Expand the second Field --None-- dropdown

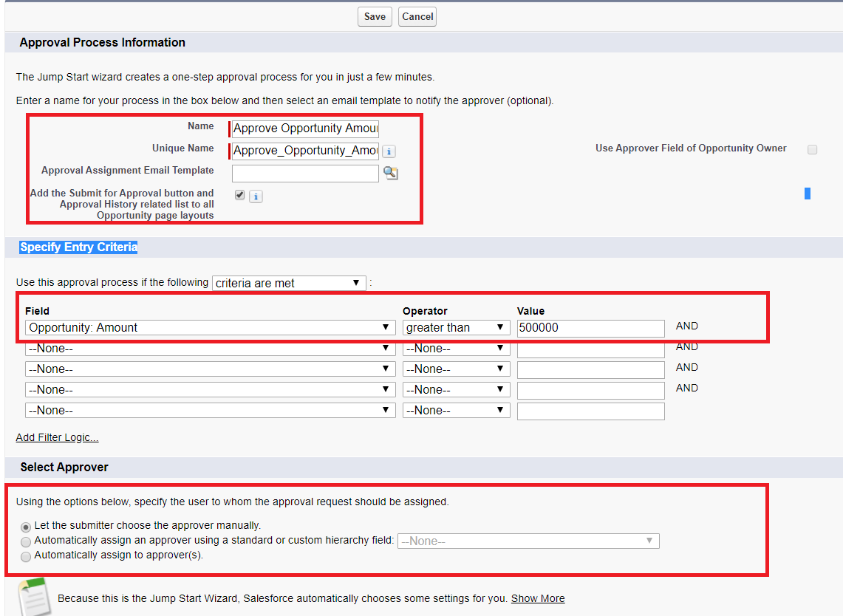(x=209, y=348)
